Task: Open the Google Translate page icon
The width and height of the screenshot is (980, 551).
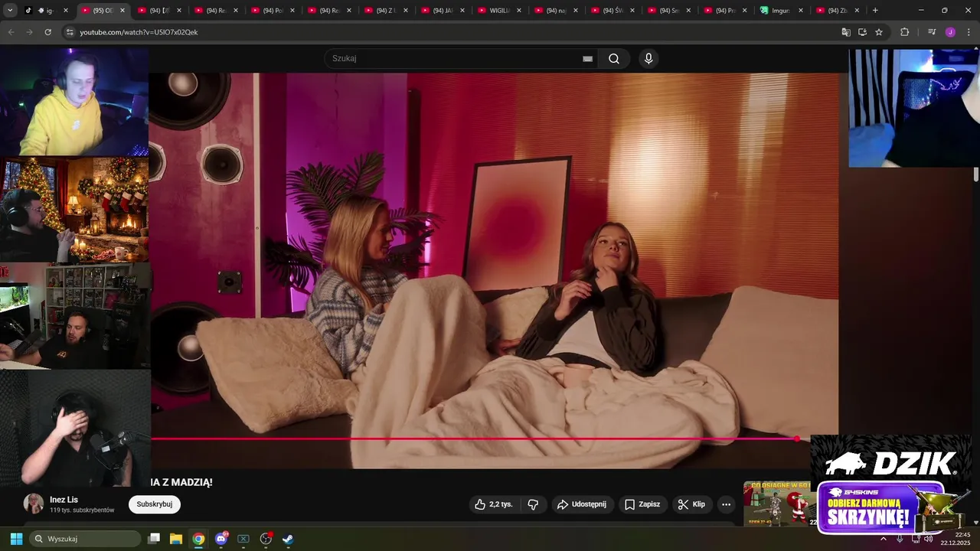Action: coord(846,32)
